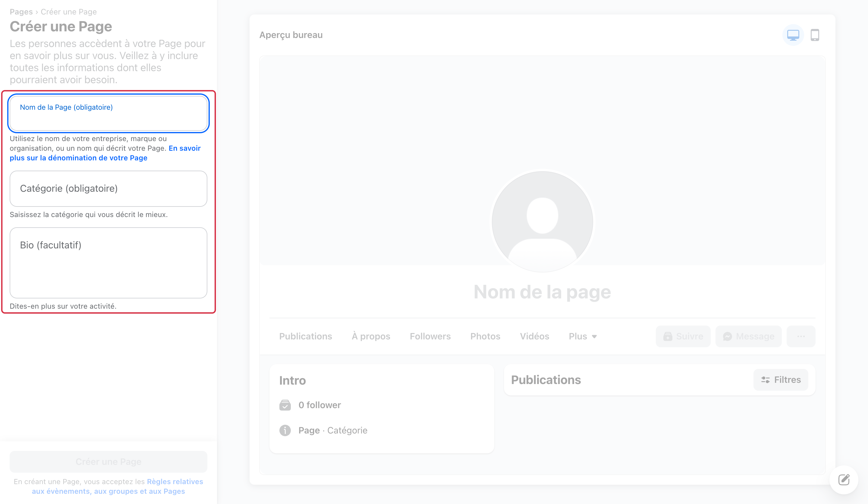
Task: Click the Pages breadcrumb link
Action: pyautogui.click(x=21, y=12)
